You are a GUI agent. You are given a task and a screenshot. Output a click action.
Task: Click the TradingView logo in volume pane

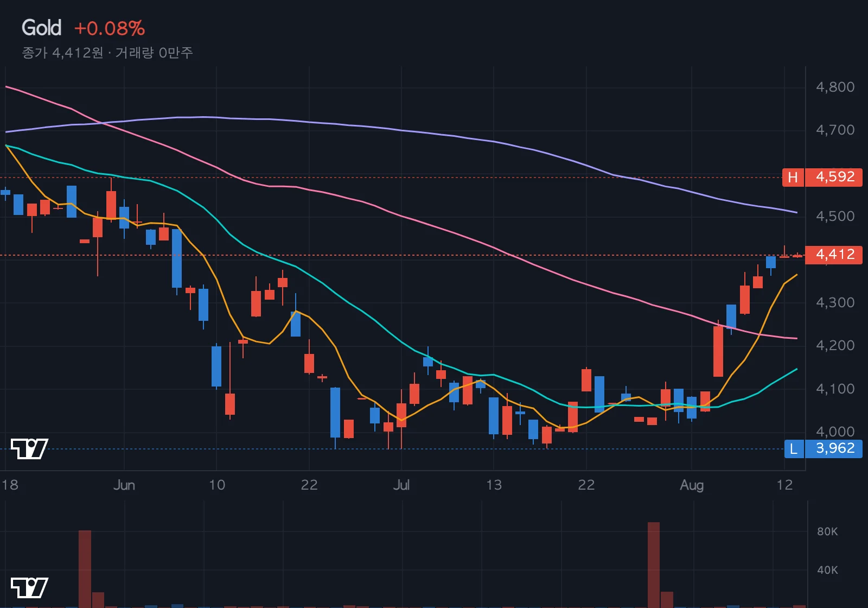pos(29,587)
